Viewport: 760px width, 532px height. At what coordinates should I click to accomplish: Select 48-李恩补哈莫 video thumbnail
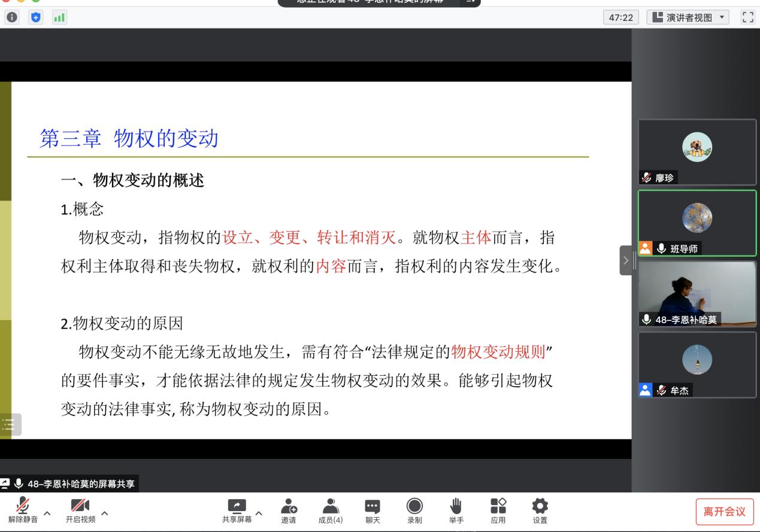697,293
